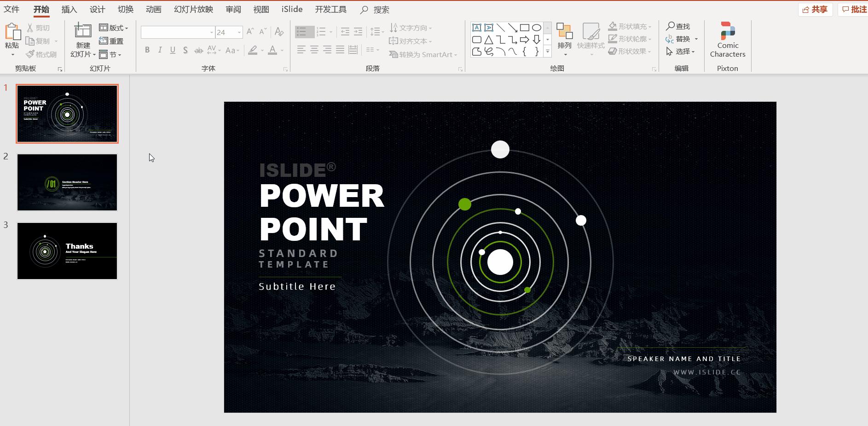
Task: Click the increase indent icon
Action: click(358, 32)
